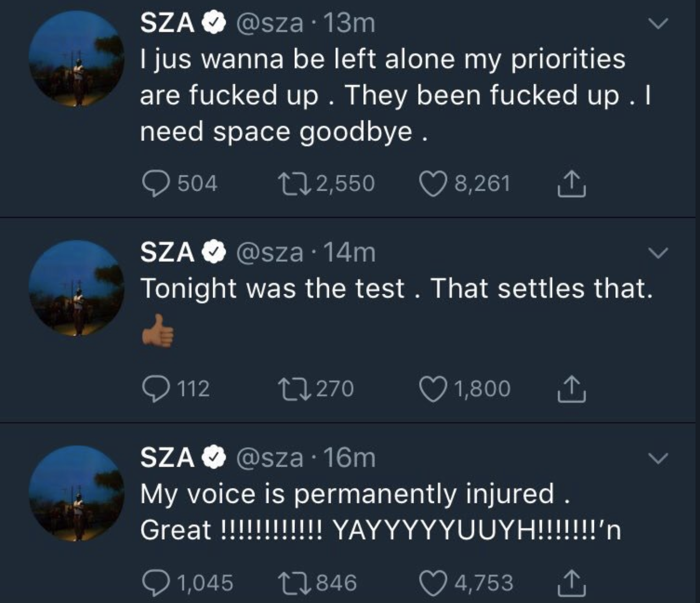Reply to the "left alone" tweet
The image size is (700, 603).
point(154,184)
